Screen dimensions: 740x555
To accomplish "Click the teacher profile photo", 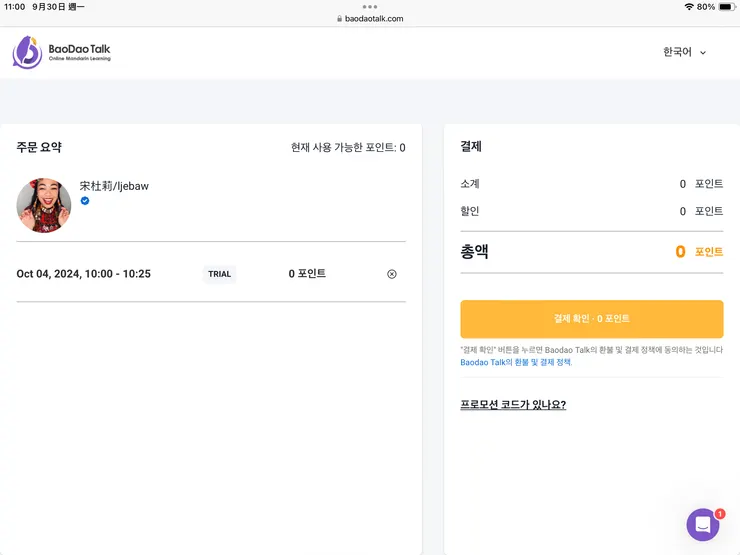I will click(44, 206).
